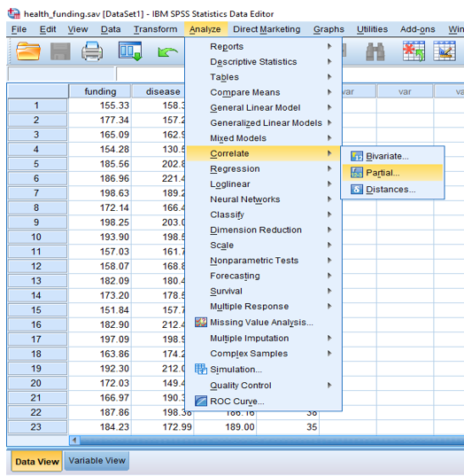Viewport: 464px width, 476px height.
Task: Switch to the Data View tab
Action: pyautogui.click(x=37, y=461)
